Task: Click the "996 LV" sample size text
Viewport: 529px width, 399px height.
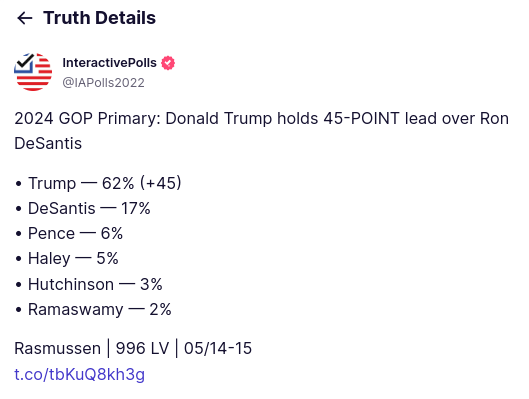Action: tap(142, 348)
